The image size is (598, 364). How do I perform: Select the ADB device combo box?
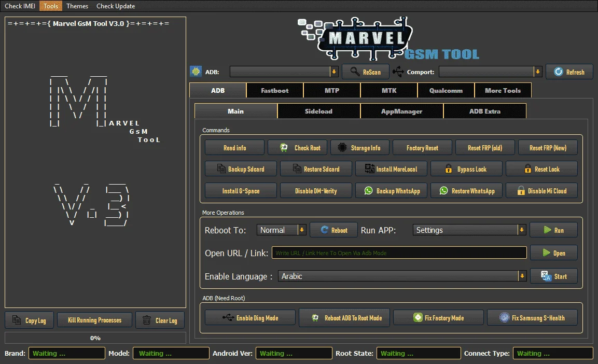[284, 72]
